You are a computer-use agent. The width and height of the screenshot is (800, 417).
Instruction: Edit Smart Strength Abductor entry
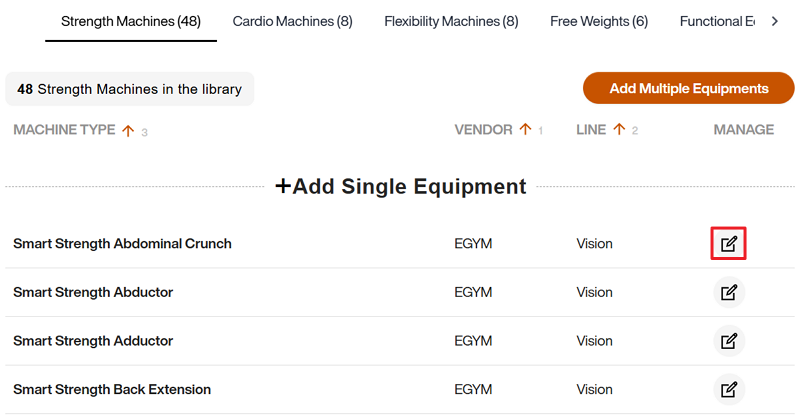(729, 292)
